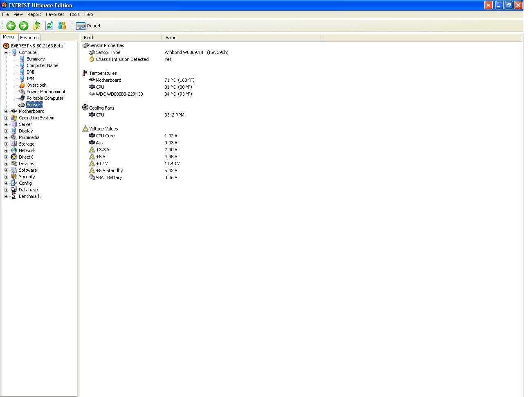The width and height of the screenshot is (532, 397).
Task: Click the Sensor chip icon in tree
Action: (x=22, y=105)
